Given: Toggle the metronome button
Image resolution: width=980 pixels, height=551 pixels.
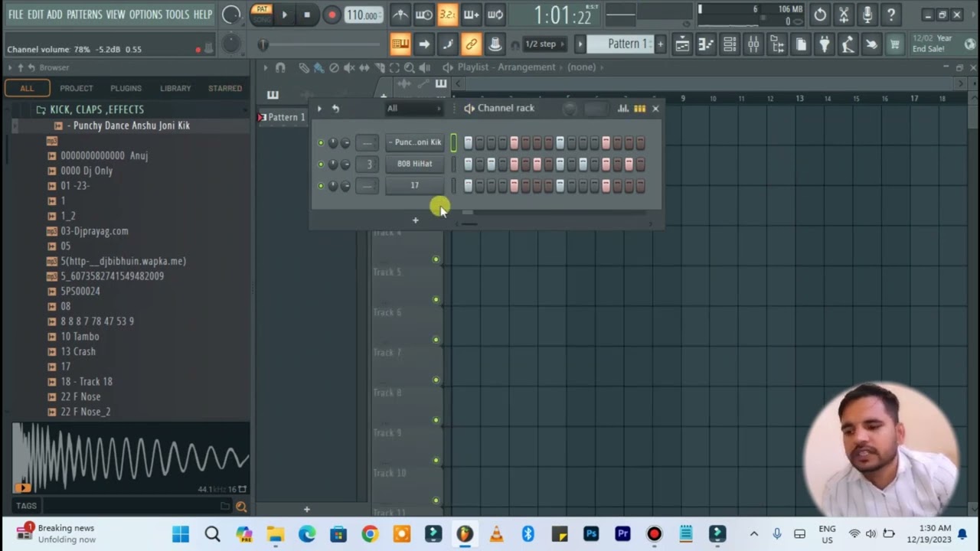Looking at the screenshot, I should click(x=400, y=15).
